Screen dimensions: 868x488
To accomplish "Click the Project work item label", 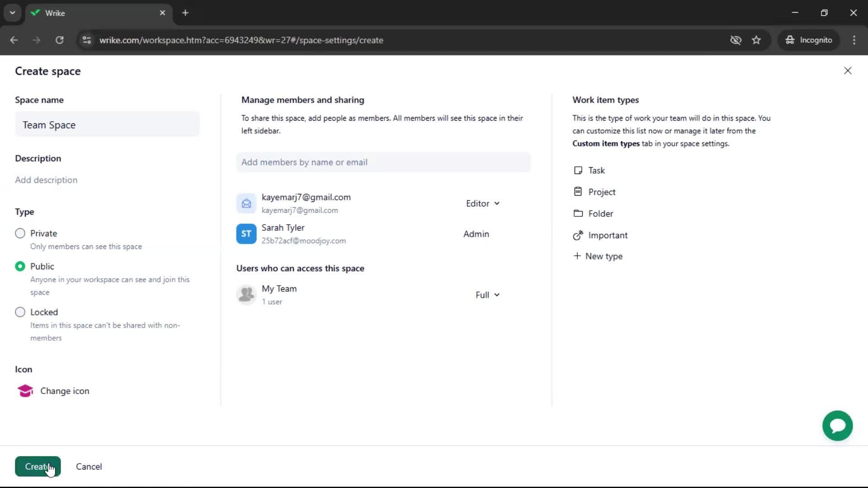I will [x=602, y=192].
